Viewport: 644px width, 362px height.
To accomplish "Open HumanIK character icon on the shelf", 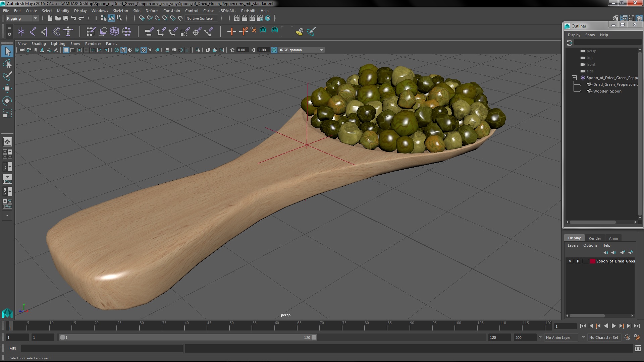I will coord(68,32).
